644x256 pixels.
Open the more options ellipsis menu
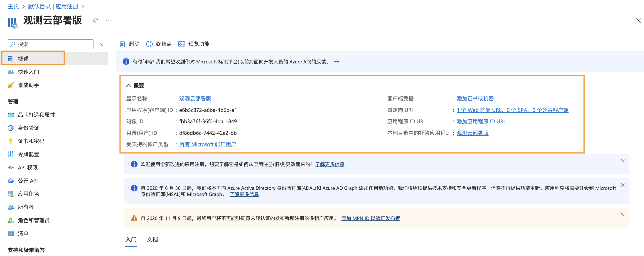[x=108, y=20]
